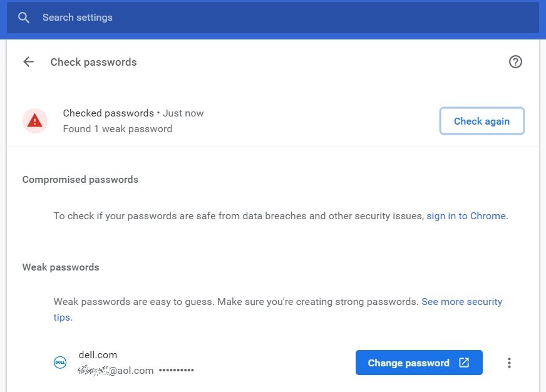Image resolution: width=546 pixels, height=392 pixels.
Task: Follow the sign in to Chrome link
Action: pos(467,215)
